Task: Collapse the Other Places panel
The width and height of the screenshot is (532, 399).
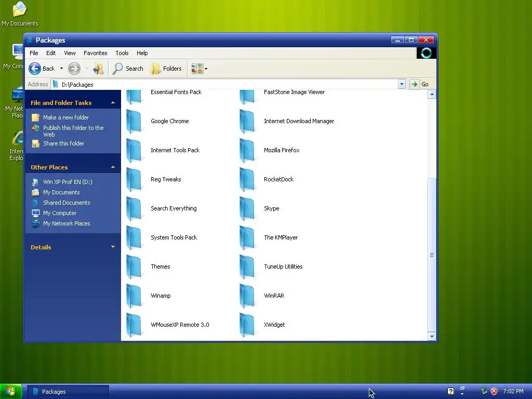Action: click(113, 167)
